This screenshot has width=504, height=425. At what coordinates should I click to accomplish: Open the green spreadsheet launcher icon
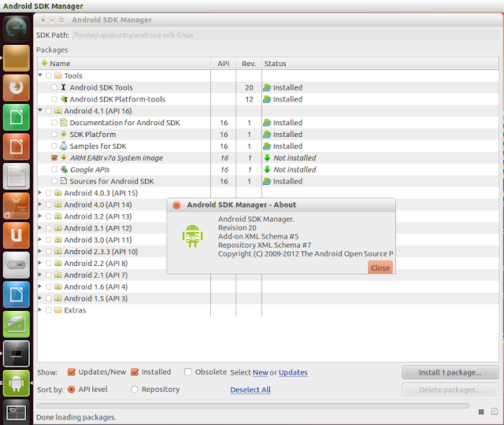coord(16,117)
